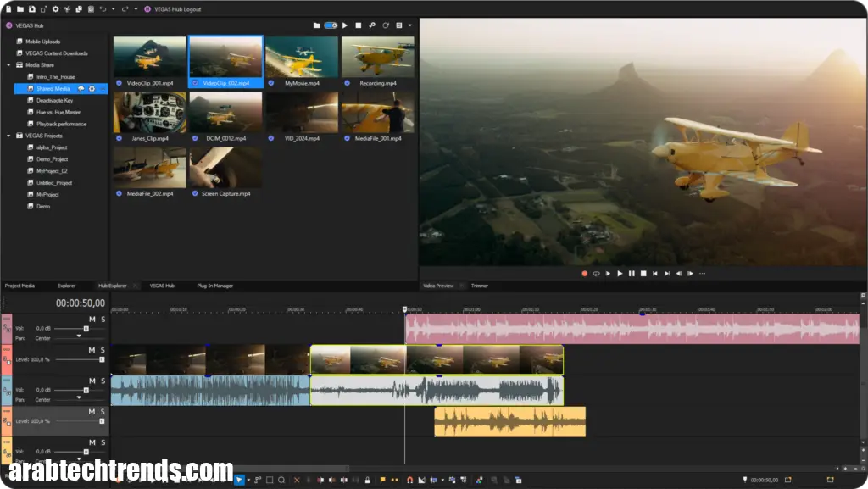Viewport: 868px width, 489px height.
Task: Enable Loop Playback in the preview controls
Action: 596,273
